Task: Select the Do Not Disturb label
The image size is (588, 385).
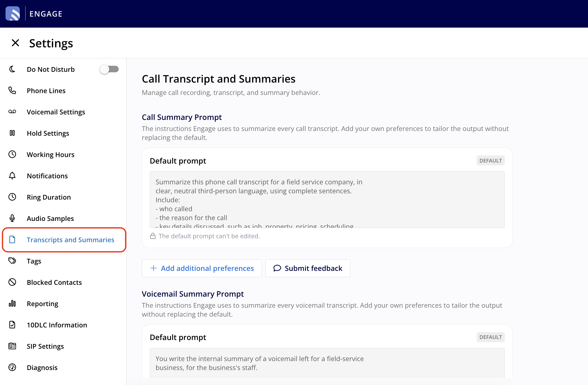Action: coord(51,69)
